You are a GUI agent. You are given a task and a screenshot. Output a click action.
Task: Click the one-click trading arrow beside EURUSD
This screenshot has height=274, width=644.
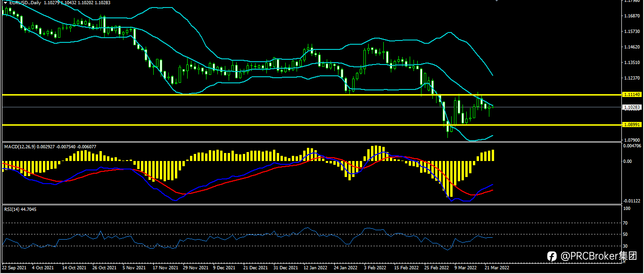5,3
